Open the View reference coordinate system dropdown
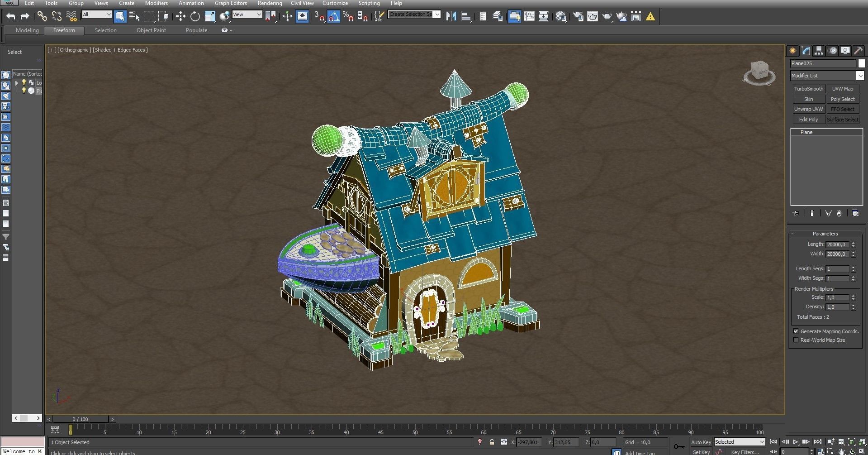Viewport: 868px width, 455px height. pyautogui.click(x=247, y=14)
